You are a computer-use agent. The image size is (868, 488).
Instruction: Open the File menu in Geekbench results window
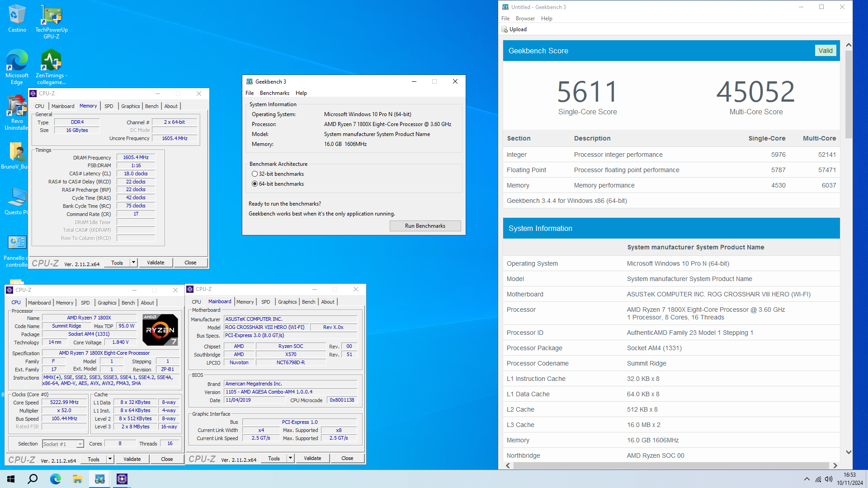coord(505,19)
